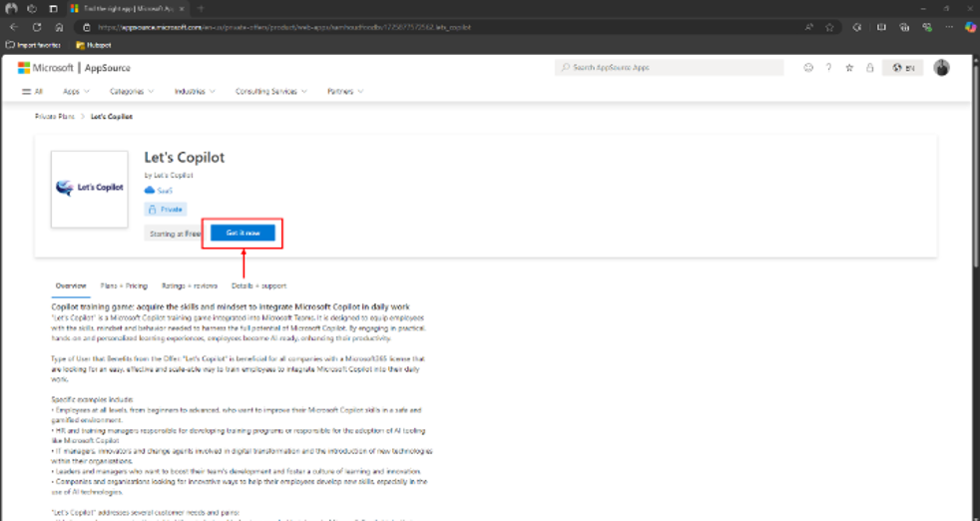This screenshot has height=521, width=980.
Task: Refresh the page with reload icon
Action: [x=37, y=27]
